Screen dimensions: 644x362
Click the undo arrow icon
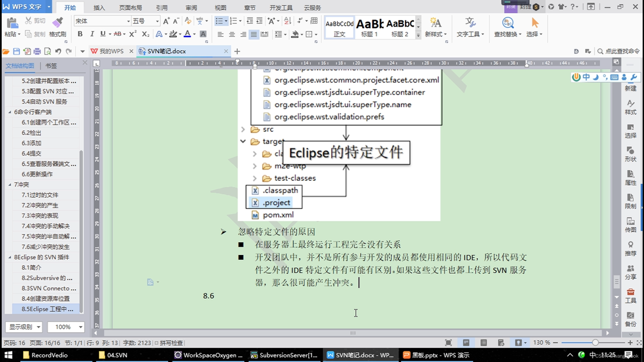point(58,51)
